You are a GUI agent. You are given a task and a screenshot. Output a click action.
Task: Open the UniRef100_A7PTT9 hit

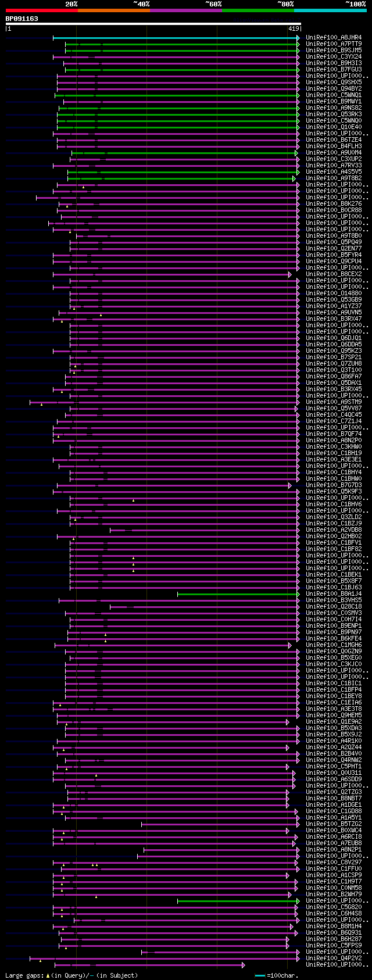click(334, 44)
